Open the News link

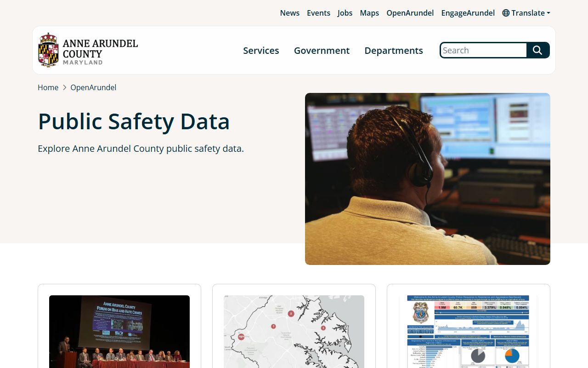290,13
